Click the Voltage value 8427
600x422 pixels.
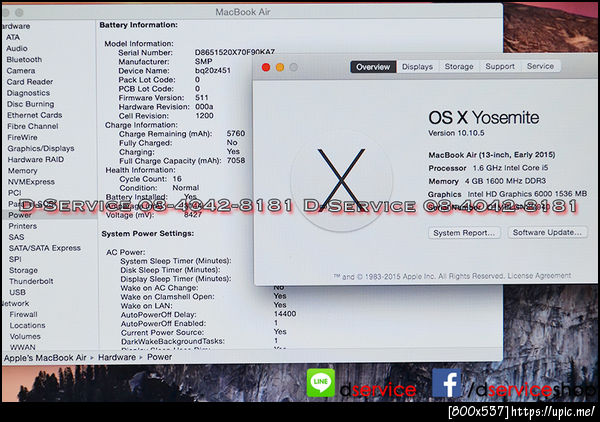[192, 215]
